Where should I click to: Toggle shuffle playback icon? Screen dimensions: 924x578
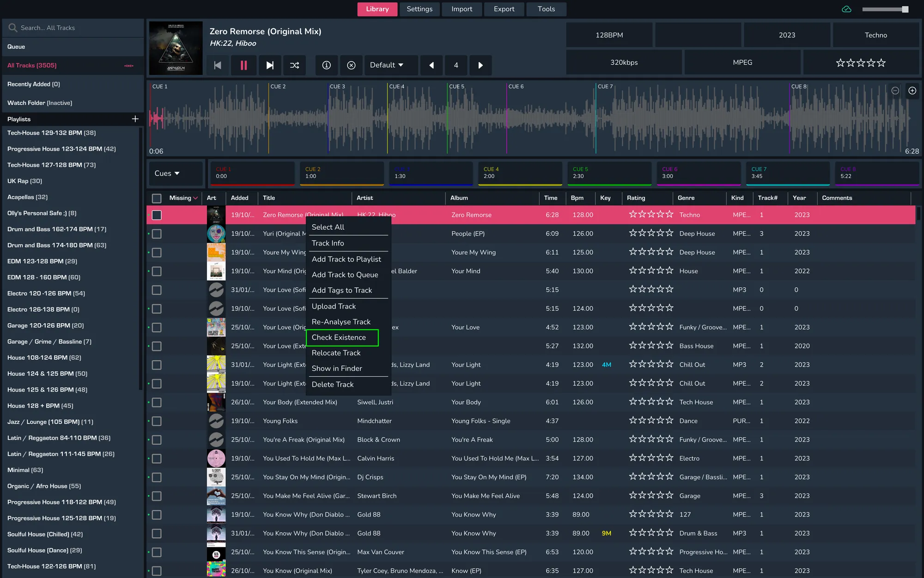(x=294, y=65)
